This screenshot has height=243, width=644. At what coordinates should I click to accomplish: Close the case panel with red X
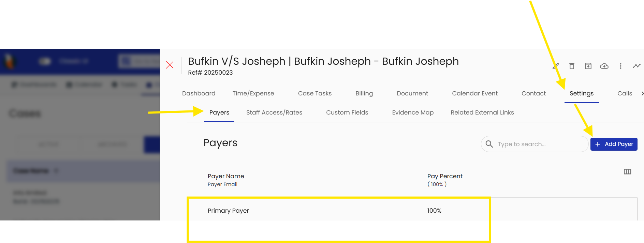coord(170,65)
